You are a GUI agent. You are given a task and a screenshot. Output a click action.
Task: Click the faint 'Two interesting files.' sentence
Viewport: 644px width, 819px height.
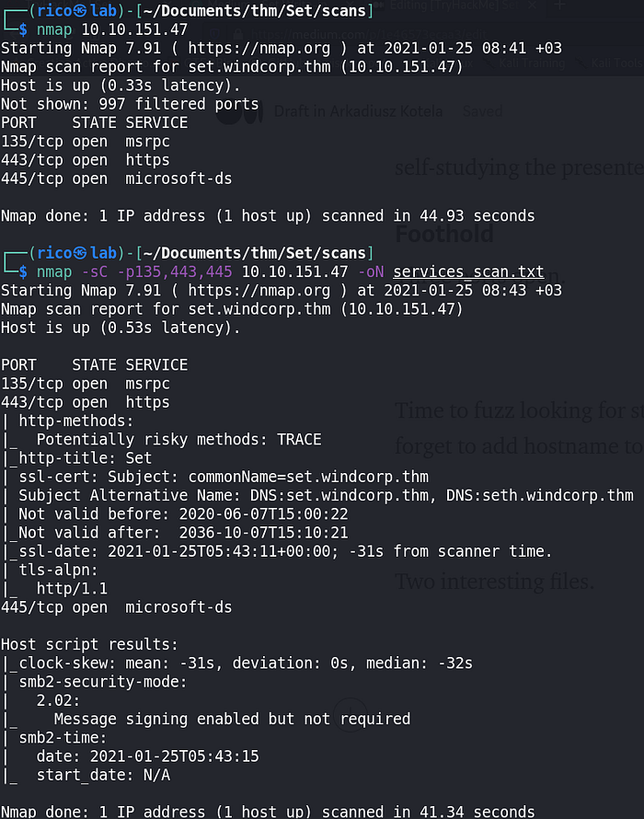[x=495, y=582]
